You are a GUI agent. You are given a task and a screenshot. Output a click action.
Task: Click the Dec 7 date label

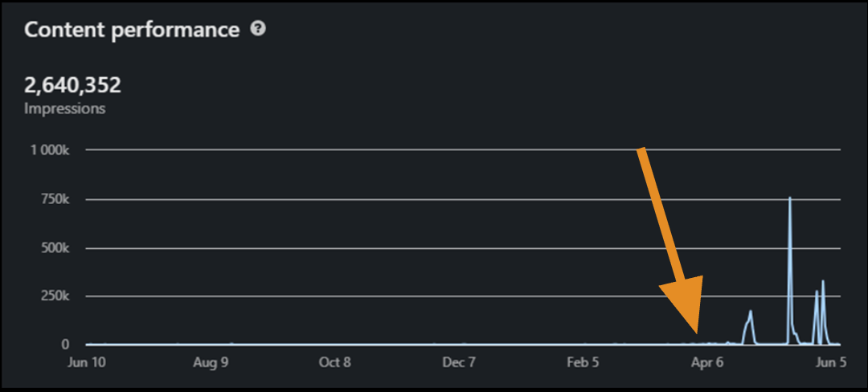pyautogui.click(x=458, y=362)
